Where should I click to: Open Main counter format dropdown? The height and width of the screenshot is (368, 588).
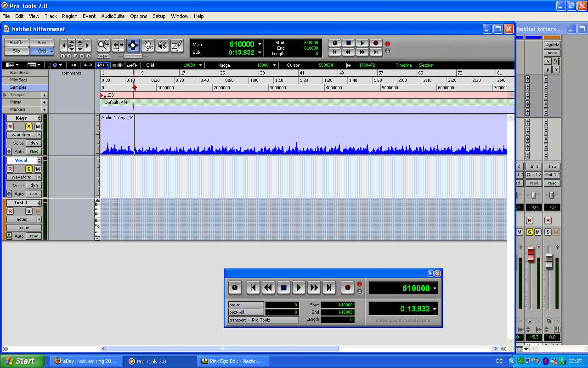click(260, 44)
